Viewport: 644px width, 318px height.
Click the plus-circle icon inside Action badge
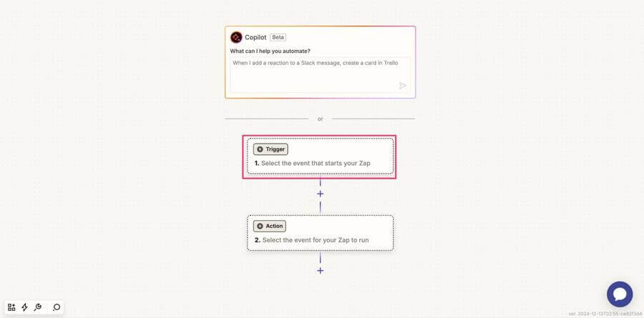click(260, 226)
